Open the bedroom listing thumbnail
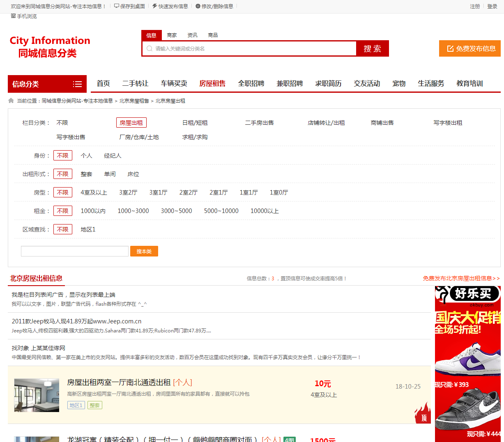 click(37, 395)
